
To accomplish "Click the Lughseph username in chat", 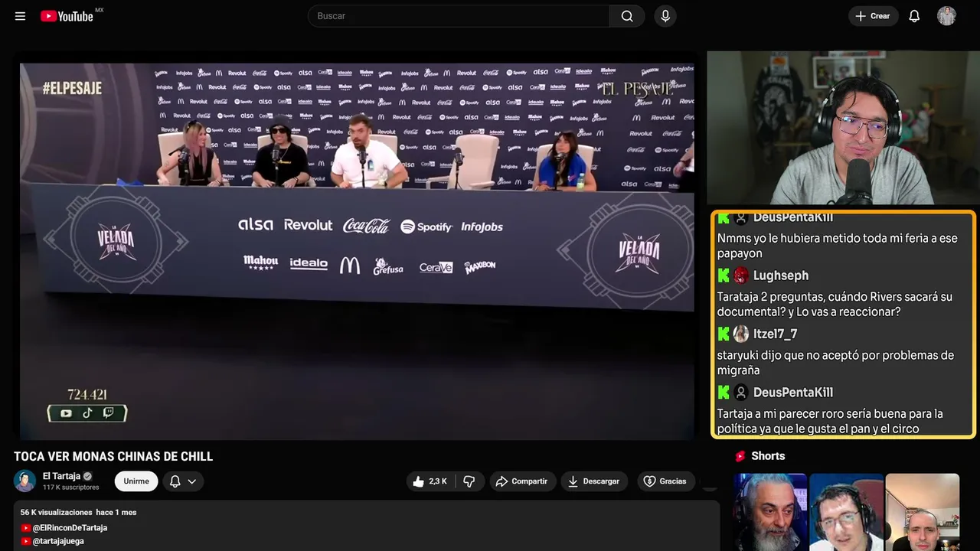I will (x=781, y=275).
